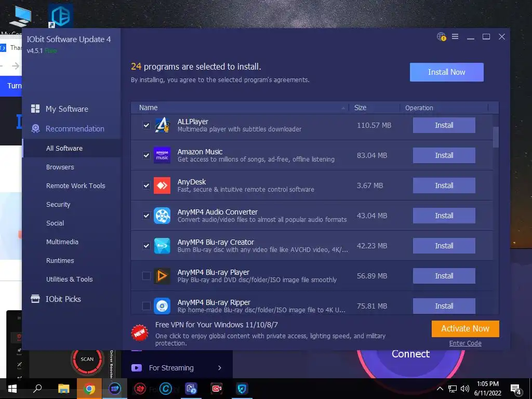The image size is (532, 399).
Task: Select Runtimes category
Action: point(71,260)
